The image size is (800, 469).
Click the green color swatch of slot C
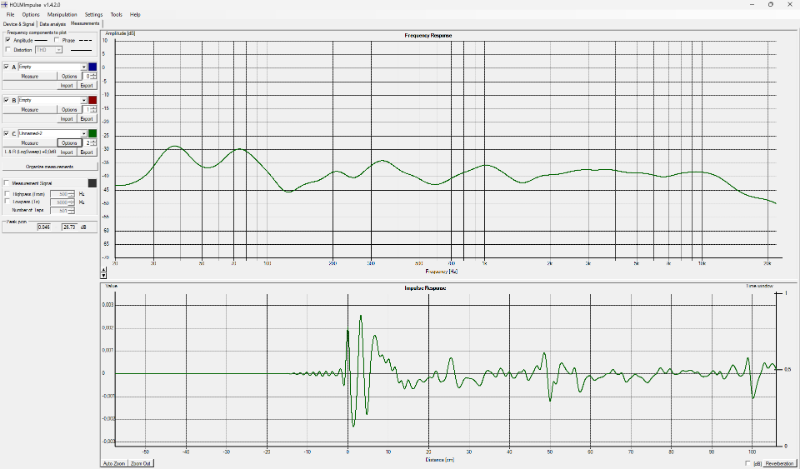click(x=92, y=133)
